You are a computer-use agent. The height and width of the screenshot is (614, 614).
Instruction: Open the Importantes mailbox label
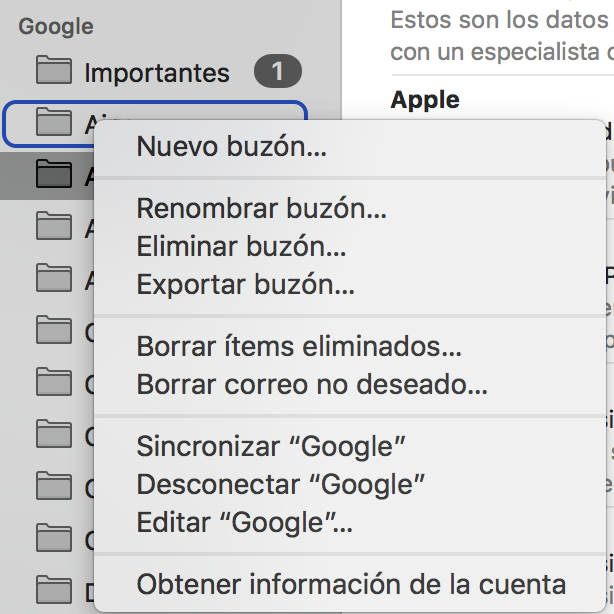click(157, 72)
